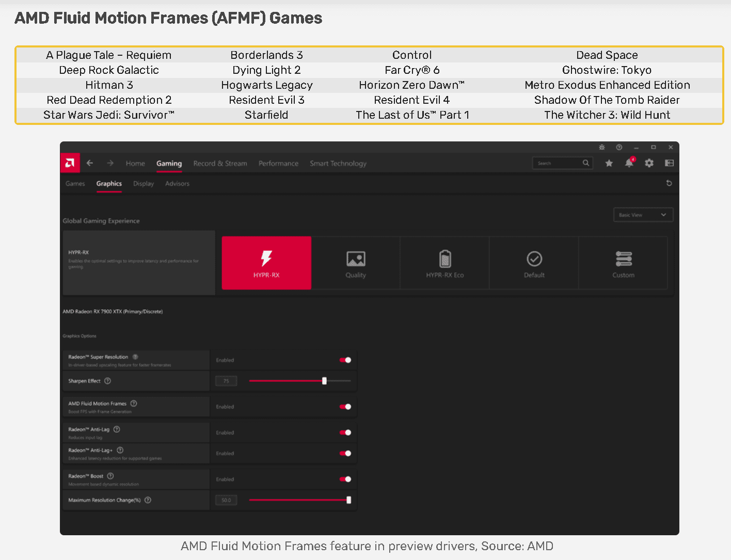731x560 pixels.
Task: Switch to the Graphics subtab
Action: tap(109, 183)
